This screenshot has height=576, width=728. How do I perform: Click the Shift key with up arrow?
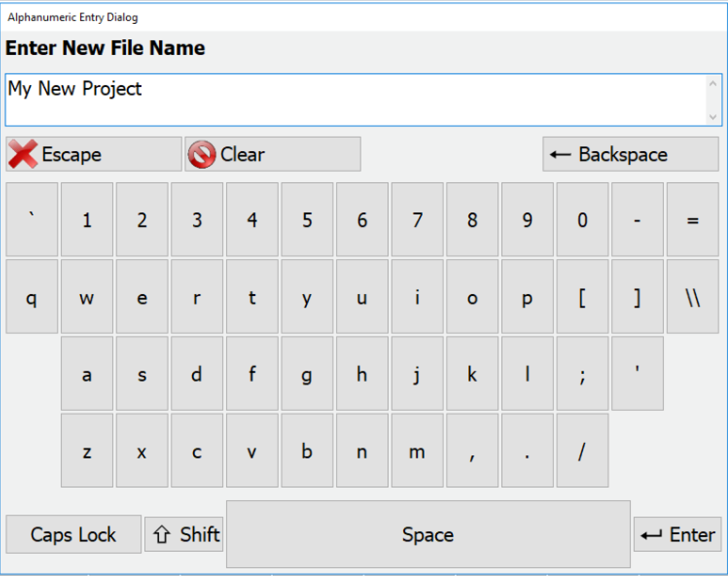[x=184, y=534]
